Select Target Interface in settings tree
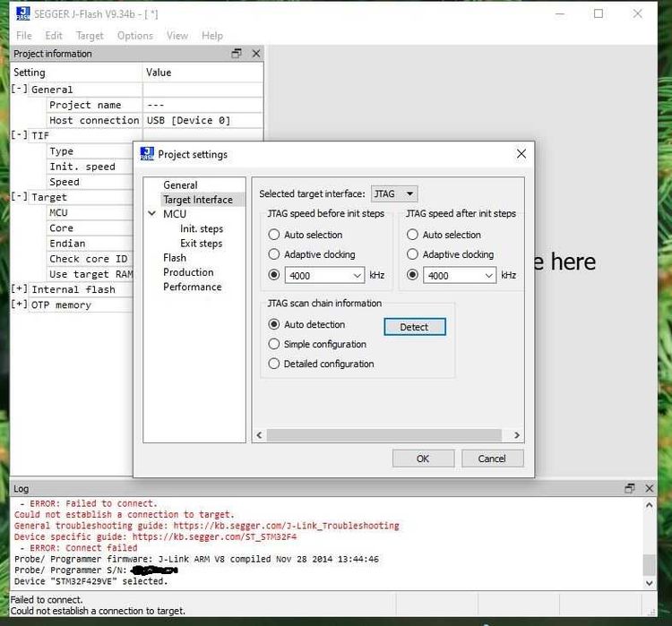The height and width of the screenshot is (626, 672). click(198, 200)
